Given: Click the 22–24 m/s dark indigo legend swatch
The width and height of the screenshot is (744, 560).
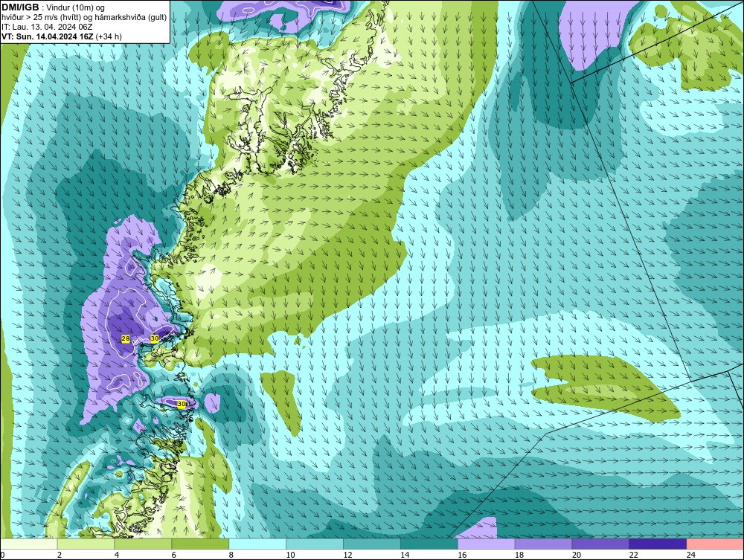Looking at the screenshot, I should point(658,544).
